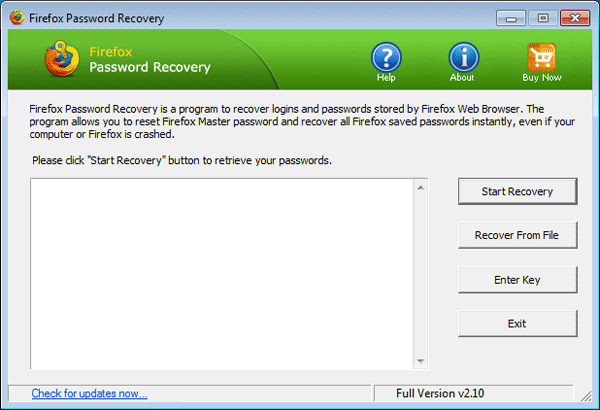Image resolution: width=600 pixels, height=410 pixels.
Task: Open the About info icon
Action: pyautogui.click(x=462, y=57)
